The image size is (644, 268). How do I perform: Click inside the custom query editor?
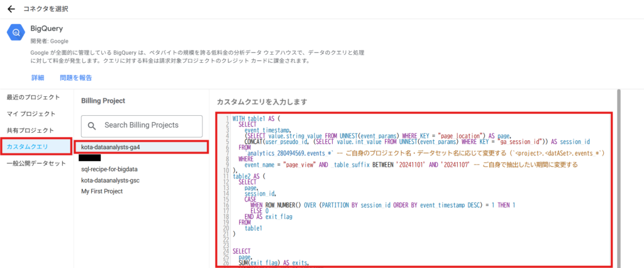(414, 189)
